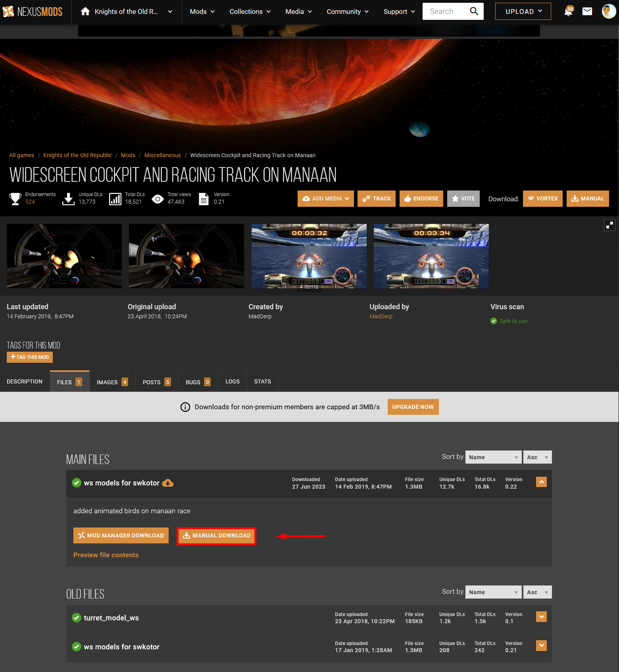Switch to the Description tab

[25, 381]
